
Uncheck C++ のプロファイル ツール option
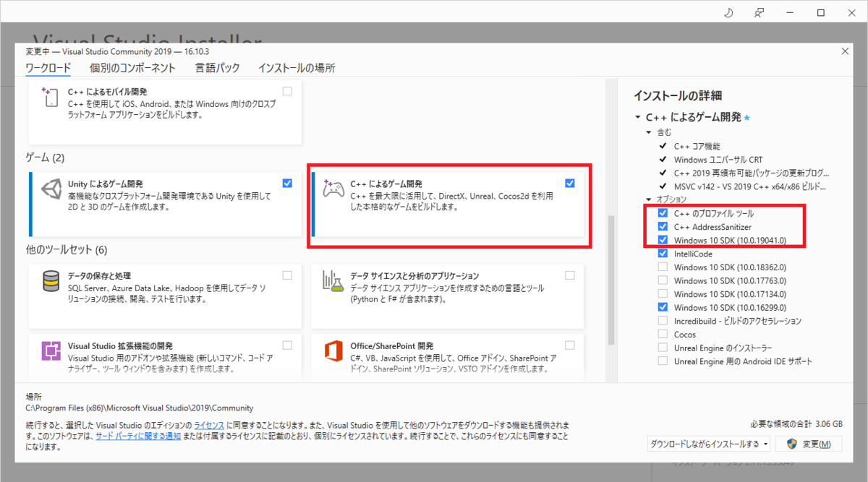point(663,214)
